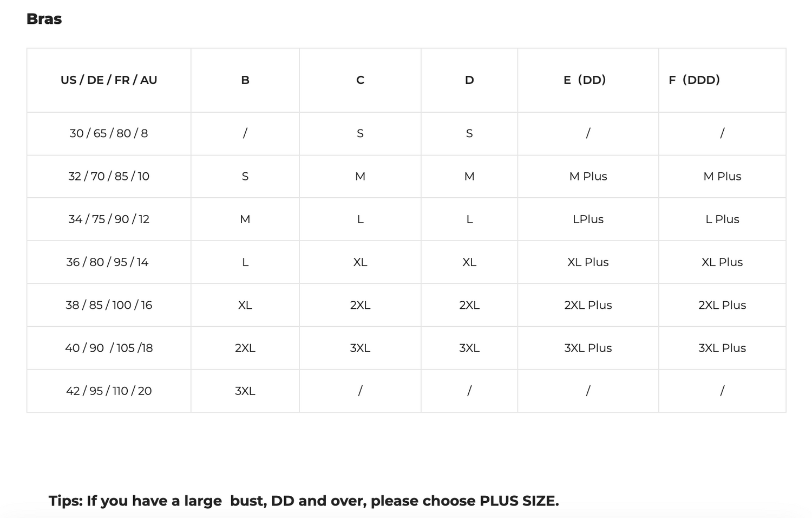Select the B cup column header

245,80
